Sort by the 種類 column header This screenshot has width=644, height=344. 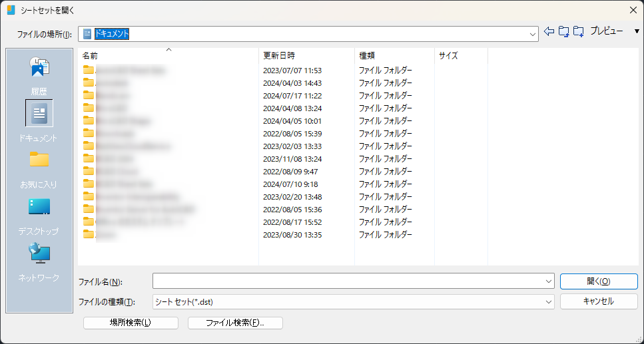click(x=394, y=55)
